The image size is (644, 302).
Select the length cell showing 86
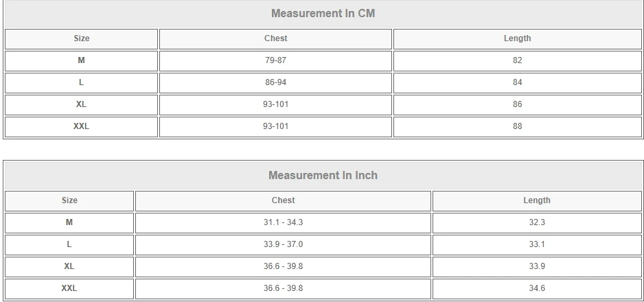517,104
